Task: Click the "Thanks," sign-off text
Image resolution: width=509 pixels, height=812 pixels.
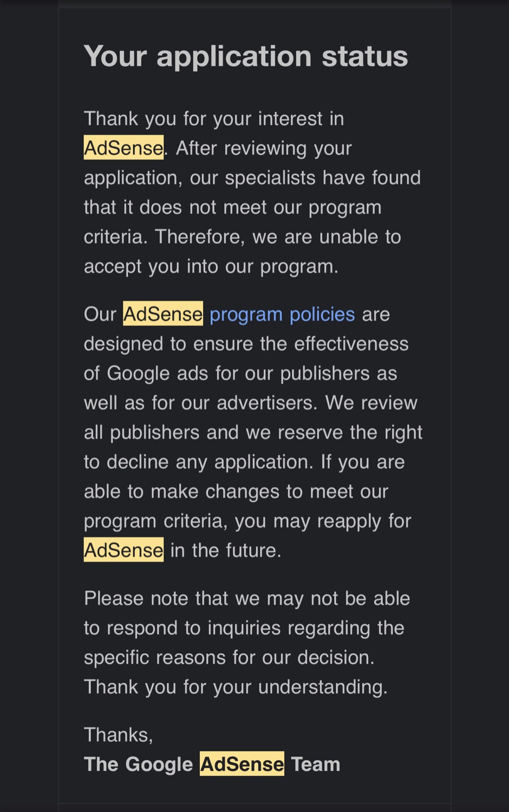Action: click(119, 735)
